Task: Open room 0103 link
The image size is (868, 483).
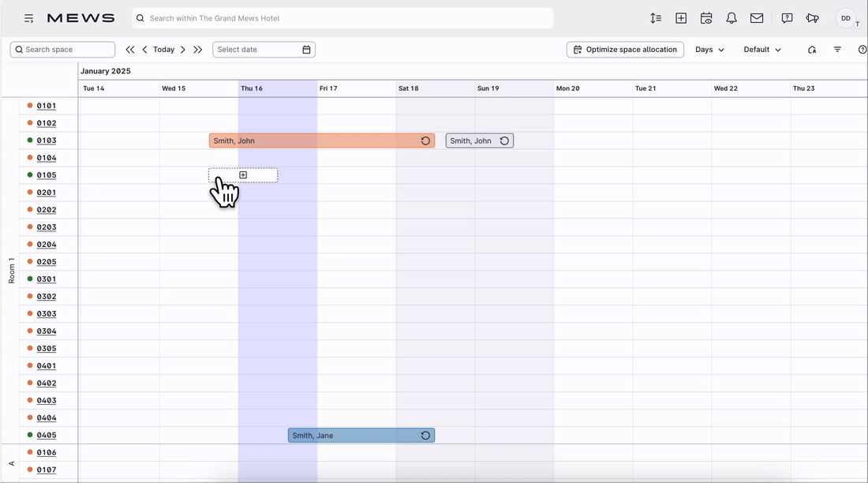Action: (47, 140)
